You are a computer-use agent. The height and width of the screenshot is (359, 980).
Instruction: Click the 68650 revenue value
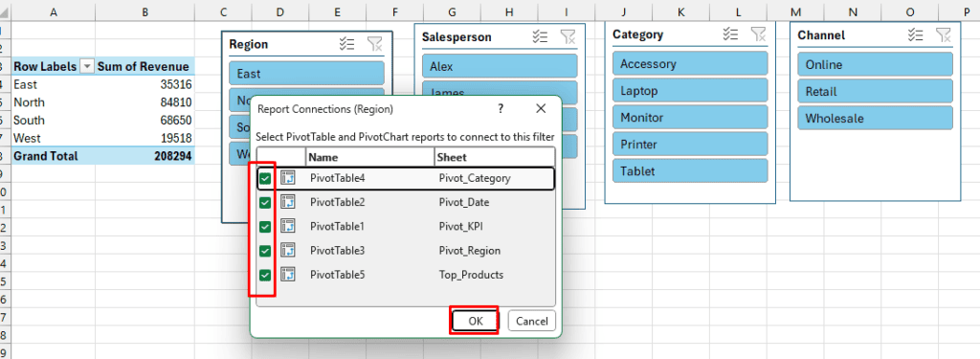click(x=176, y=120)
